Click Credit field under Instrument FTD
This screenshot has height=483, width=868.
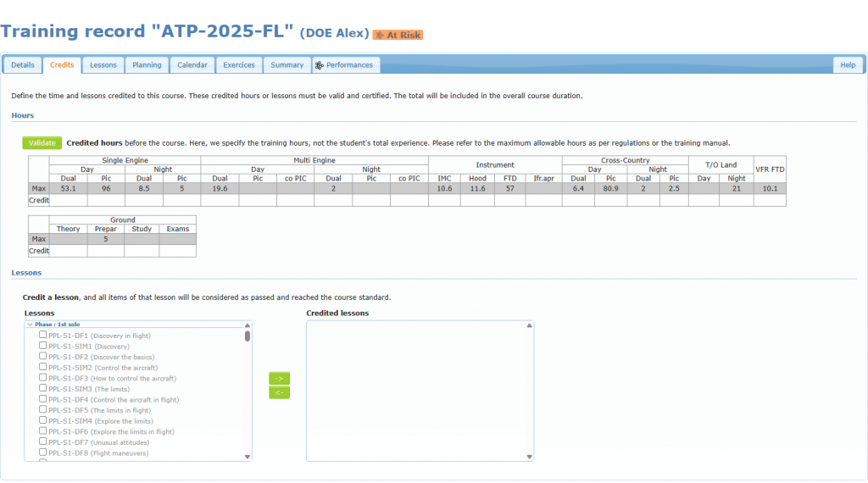[x=509, y=200]
